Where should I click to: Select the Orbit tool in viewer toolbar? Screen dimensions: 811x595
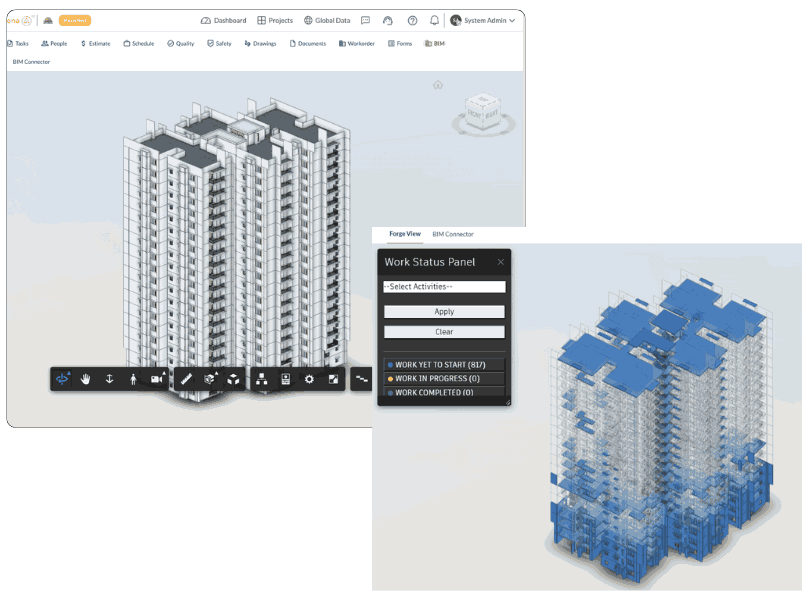point(63,380)
